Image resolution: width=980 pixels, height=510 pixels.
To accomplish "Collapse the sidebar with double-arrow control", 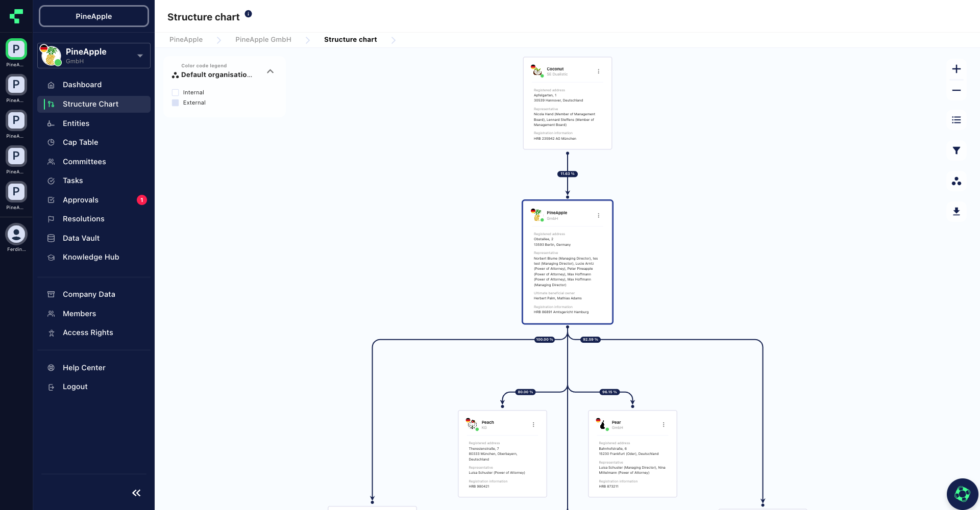I will point(136,493).
